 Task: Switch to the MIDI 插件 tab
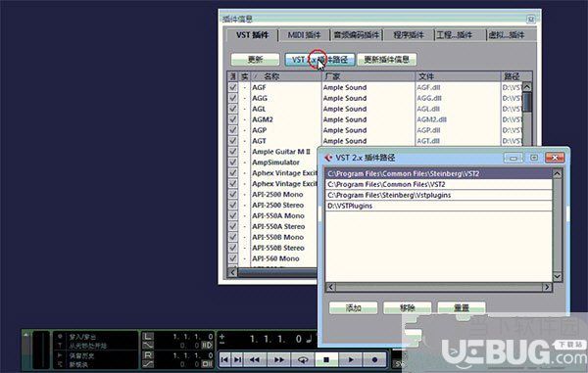pos(304,35)
